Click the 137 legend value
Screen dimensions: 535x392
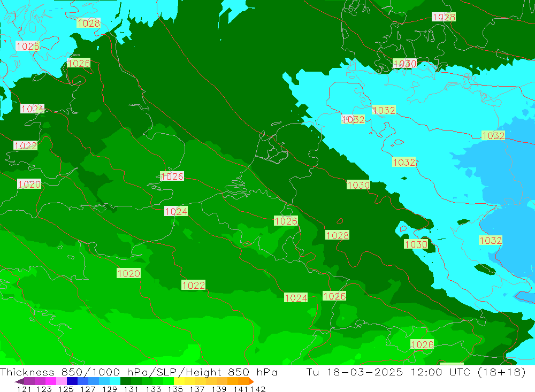197,389
